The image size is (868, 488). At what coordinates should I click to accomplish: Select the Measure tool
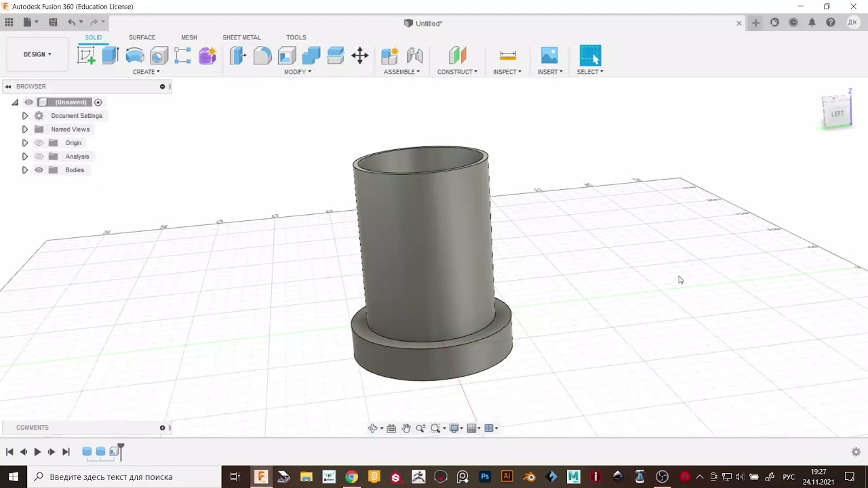pos(507,56)
